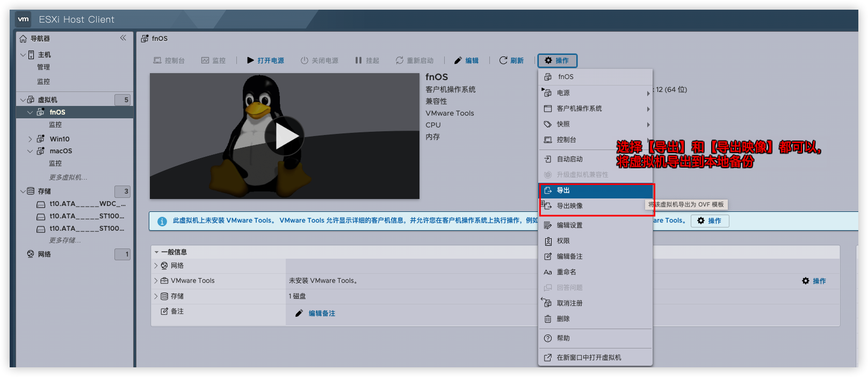This screenshot has width=868, height=377.
Task: Select 编辑备注 menu entry
Action: (x=596, y=257)
